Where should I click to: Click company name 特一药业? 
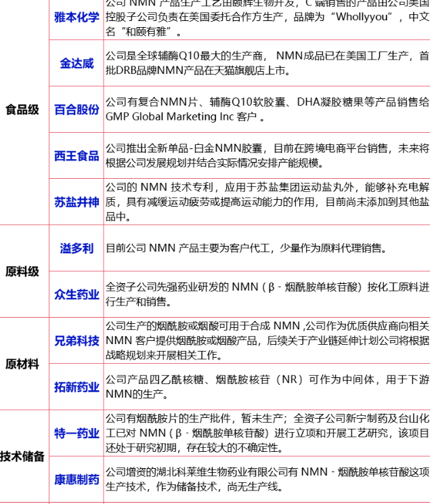pos(77,434)
